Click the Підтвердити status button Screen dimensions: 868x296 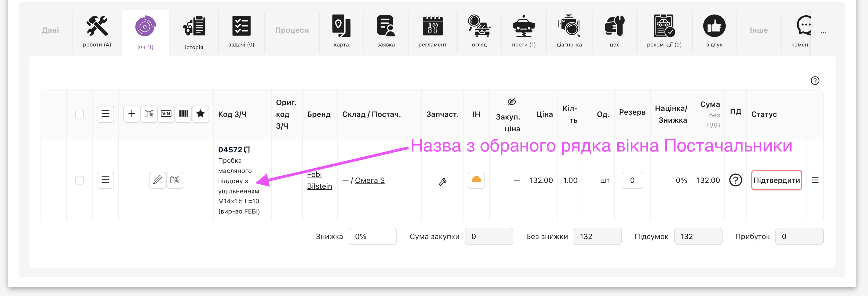pos(776,180)
